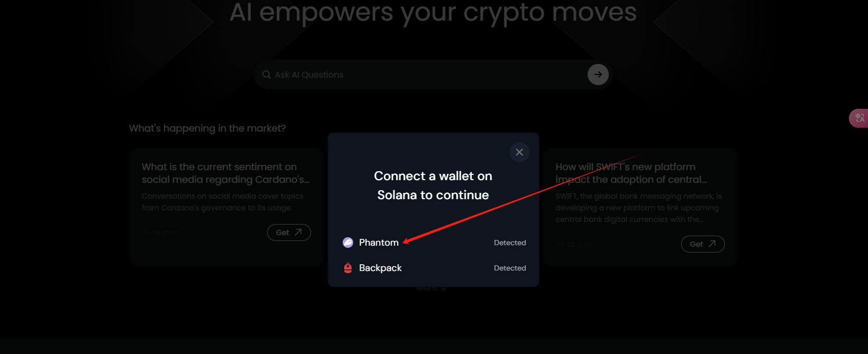Select the Phantom wallet option
868x354 pixels.
pyautogui.click(x=433, y=243)
